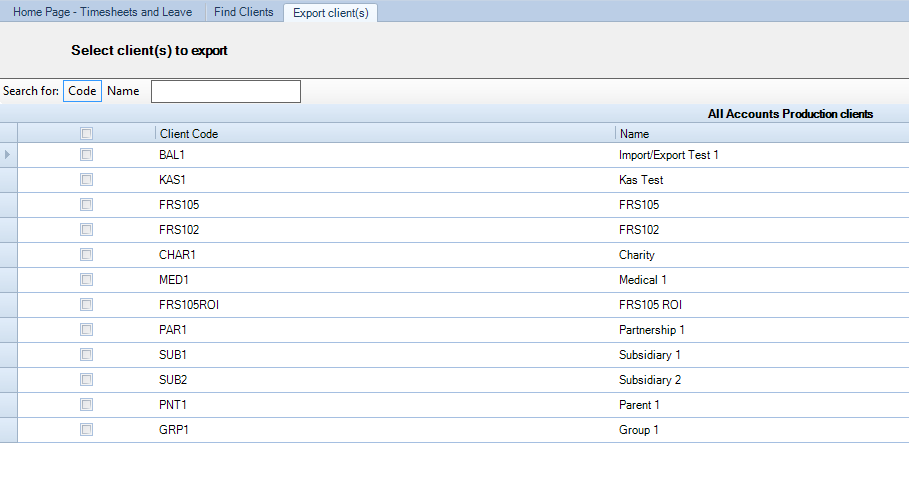The image size is (909, 481).
Task: Click name Partnership 1
Action: [652, 330]
